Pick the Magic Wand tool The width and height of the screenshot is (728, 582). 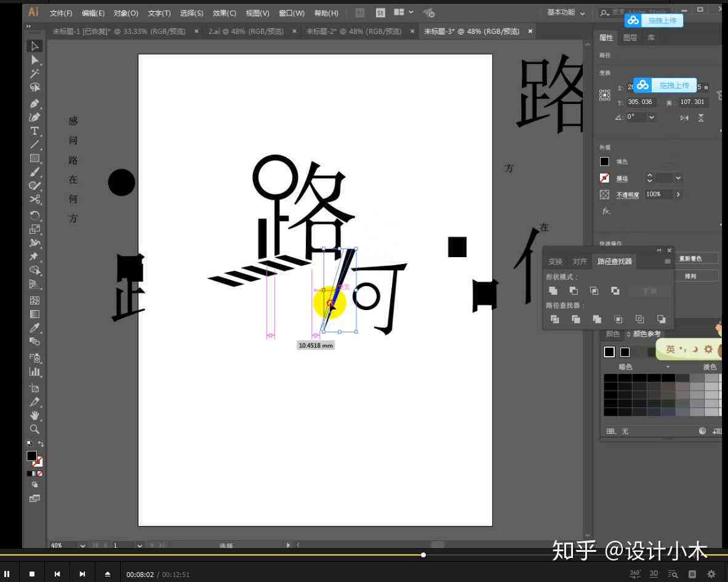pos(34,73)
